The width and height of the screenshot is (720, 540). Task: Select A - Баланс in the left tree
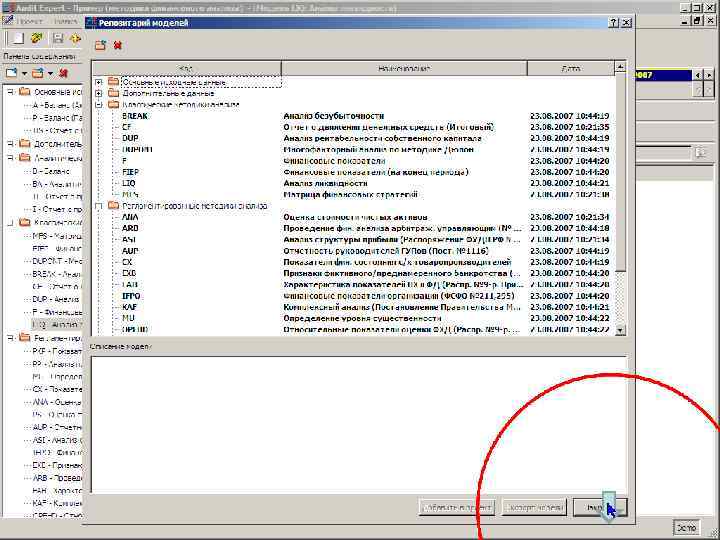(x=57, y=105)
